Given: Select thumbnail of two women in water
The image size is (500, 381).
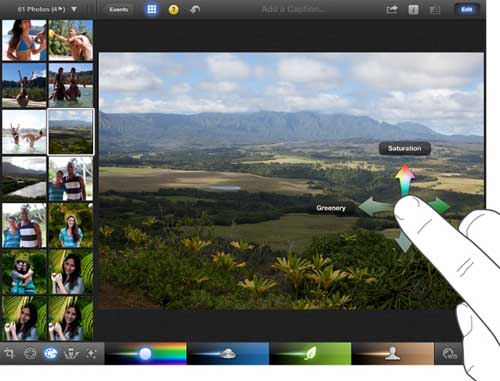Looking at the screenshot, I should pos(71,85).
